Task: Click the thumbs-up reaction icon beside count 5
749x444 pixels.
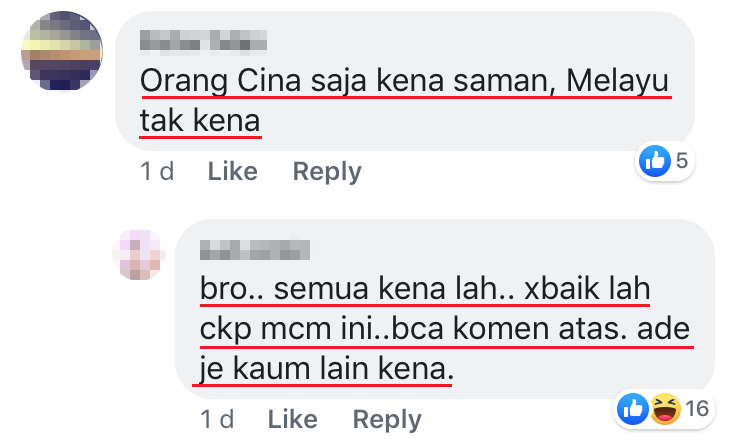Action: (x=654, y=161)
